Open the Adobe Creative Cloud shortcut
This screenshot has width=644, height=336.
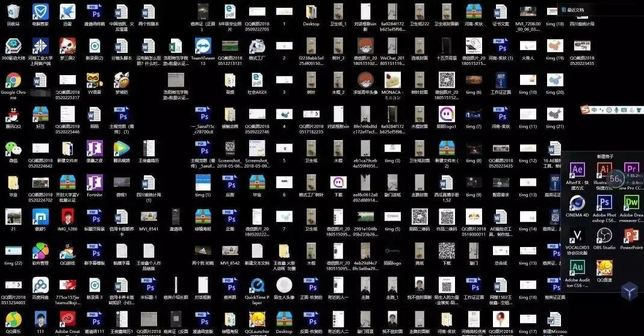(x=67, y=319)
